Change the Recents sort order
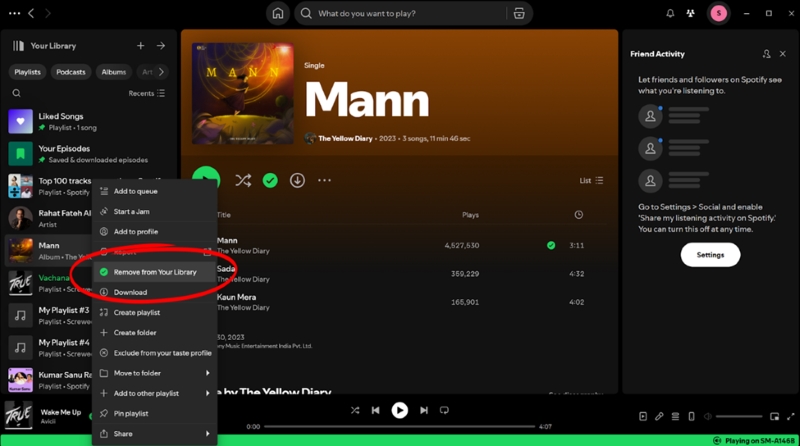 (x=146, y=93)
